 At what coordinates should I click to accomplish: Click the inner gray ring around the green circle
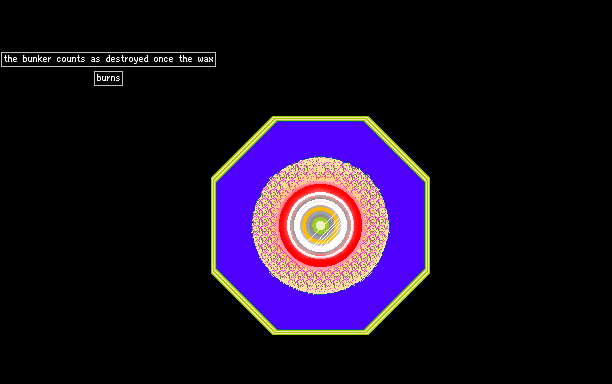click(x=320, y=215)
